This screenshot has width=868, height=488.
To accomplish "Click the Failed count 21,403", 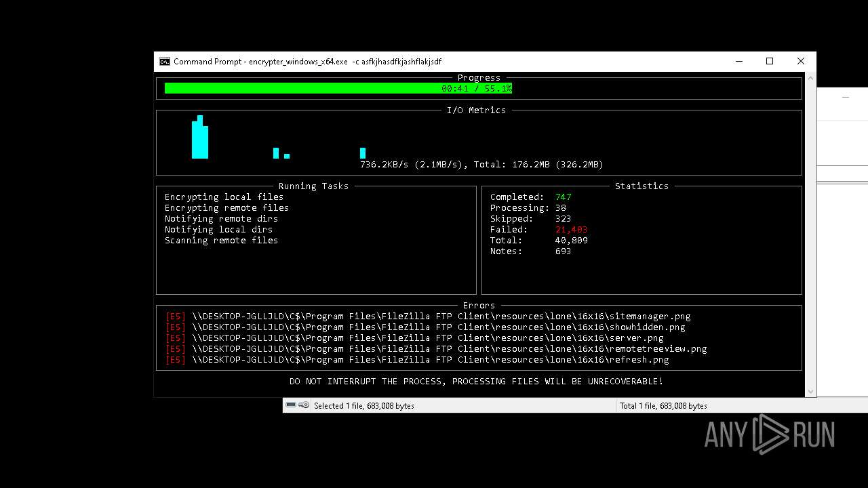I will click(x=571, y=230).
